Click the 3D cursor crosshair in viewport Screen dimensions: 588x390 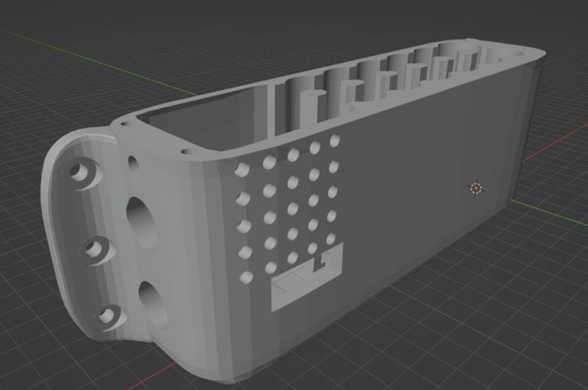pyautogui.click(x=476, y=188)
